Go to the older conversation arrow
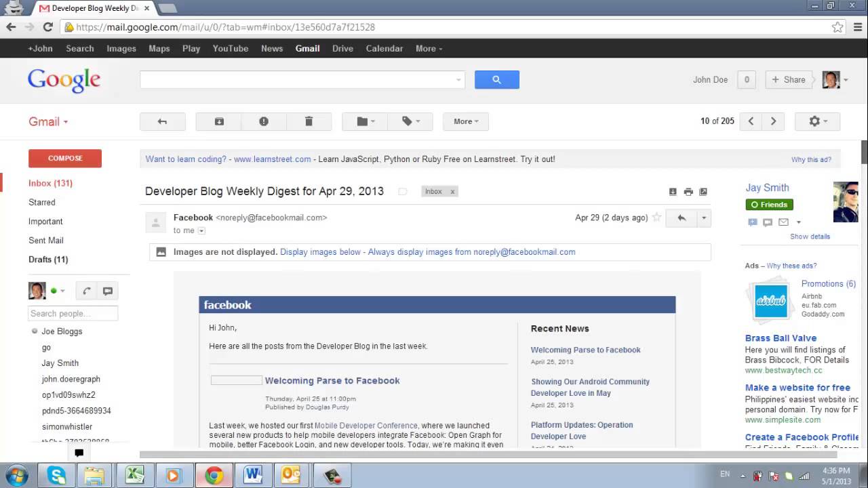 [773, 121]
